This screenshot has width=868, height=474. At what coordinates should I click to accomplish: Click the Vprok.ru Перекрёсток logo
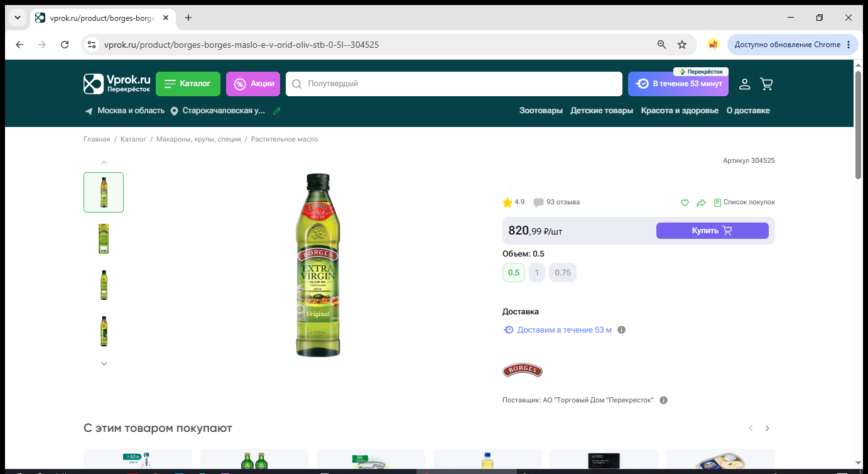pos(117,84)
